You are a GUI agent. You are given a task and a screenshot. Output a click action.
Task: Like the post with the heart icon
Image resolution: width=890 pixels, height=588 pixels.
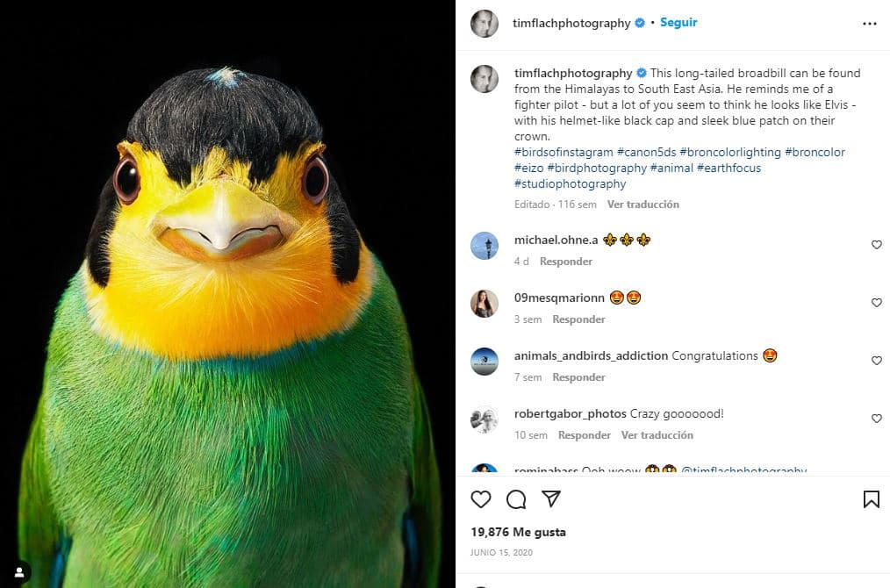(x=481, y=499)
